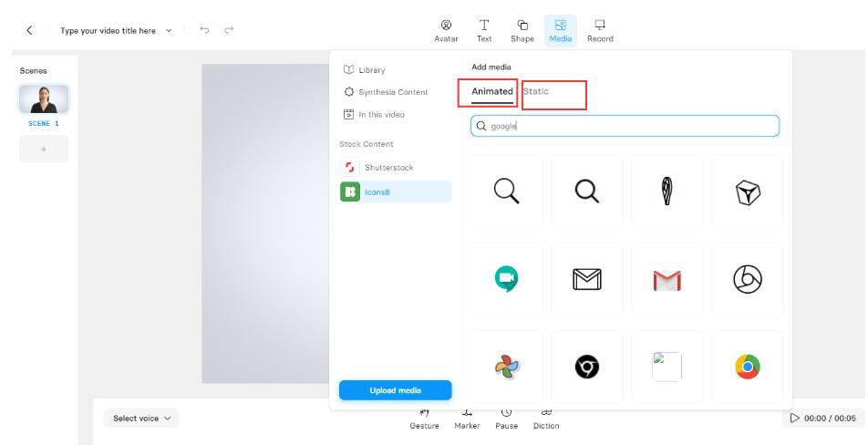Click the Stock Content label
868x445 pixels.
[366, 144]
